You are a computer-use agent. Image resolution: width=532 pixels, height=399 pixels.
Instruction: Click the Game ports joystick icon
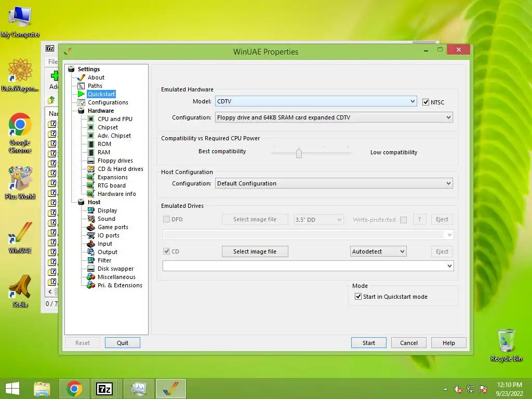91,227
